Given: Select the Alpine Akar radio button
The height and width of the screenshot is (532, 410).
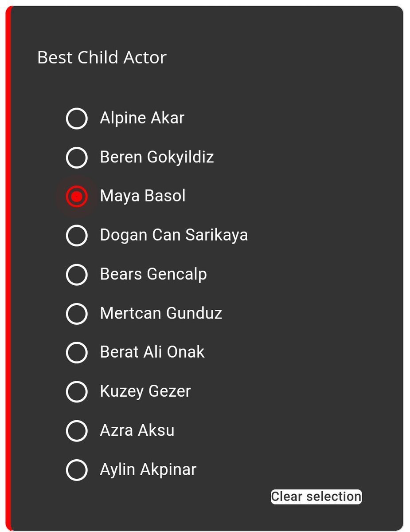Looking at the screenshot, I should click(x=77, y=118).
